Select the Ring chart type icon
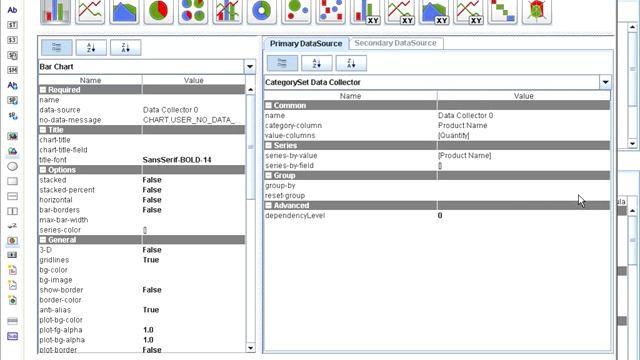 (262, 11)
